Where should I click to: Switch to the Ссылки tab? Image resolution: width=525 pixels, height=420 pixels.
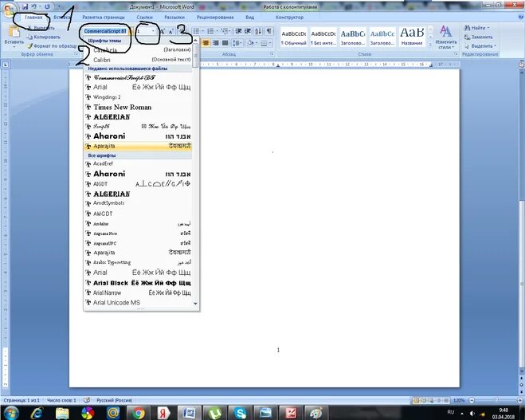[145, 17]
